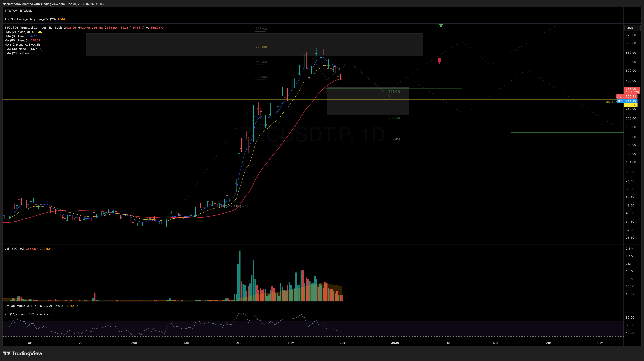The image size is (644, 361).
Task: Click the green up arrow marker on chart
Action: [441, 25]
